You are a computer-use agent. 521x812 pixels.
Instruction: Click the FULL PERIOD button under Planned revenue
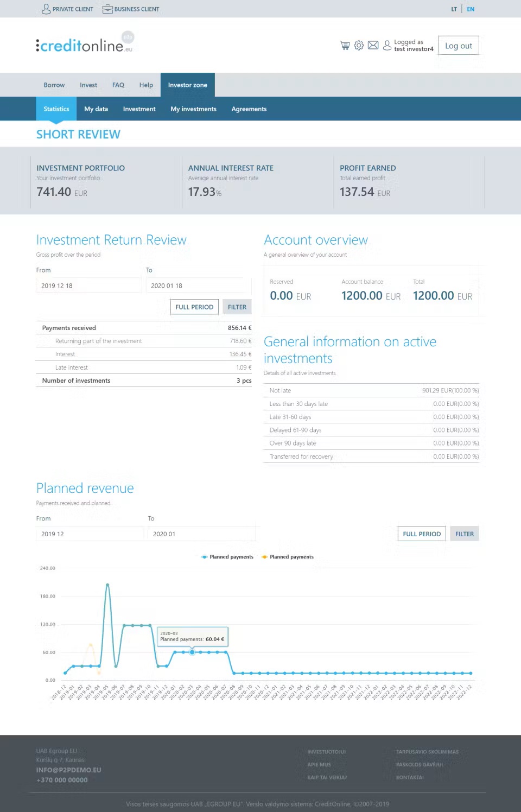(x=422, y=534)
